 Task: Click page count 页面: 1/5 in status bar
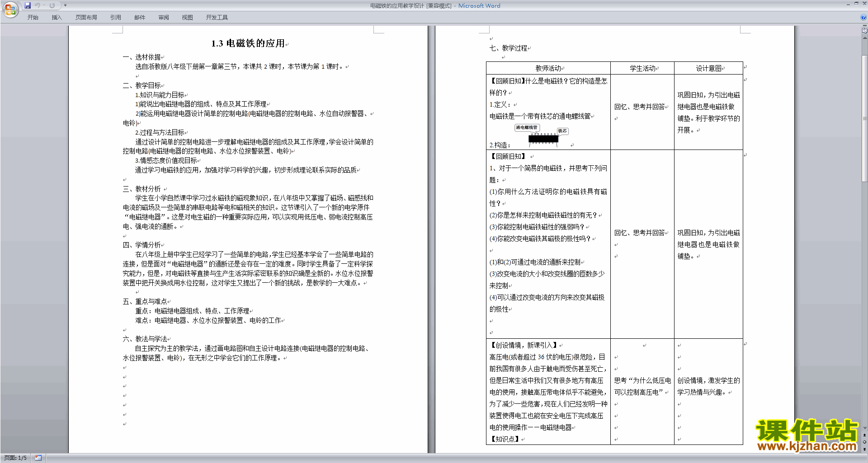coord(15,458)
